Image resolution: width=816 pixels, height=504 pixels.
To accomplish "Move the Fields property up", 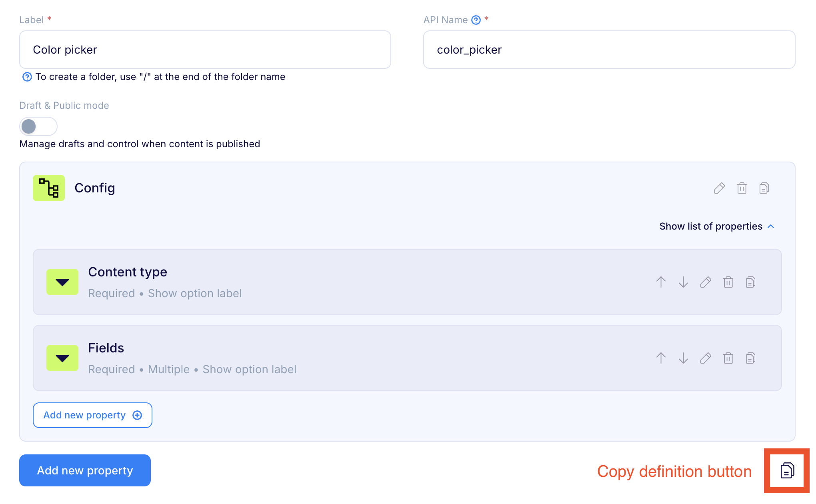I will coord(661,358).
